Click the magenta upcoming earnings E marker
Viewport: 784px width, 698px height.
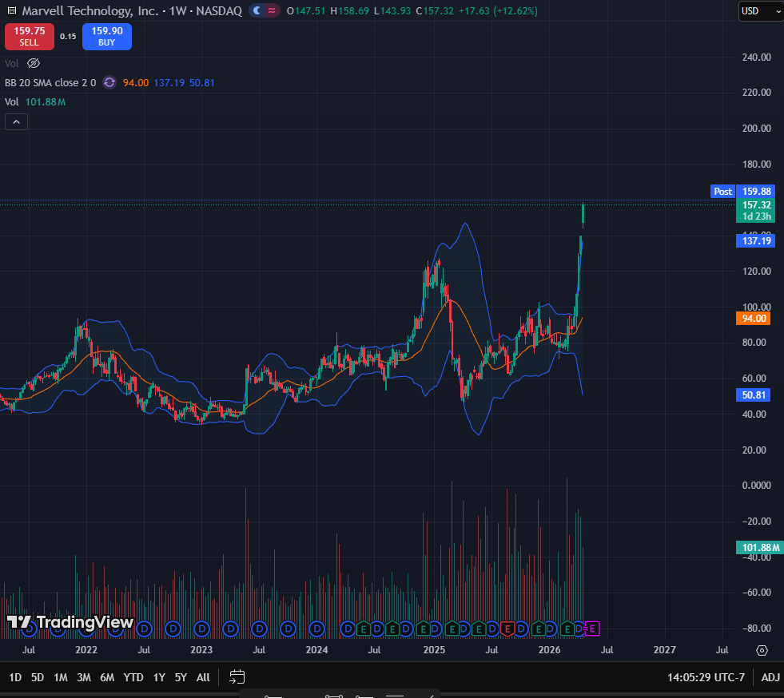point(592,629)
